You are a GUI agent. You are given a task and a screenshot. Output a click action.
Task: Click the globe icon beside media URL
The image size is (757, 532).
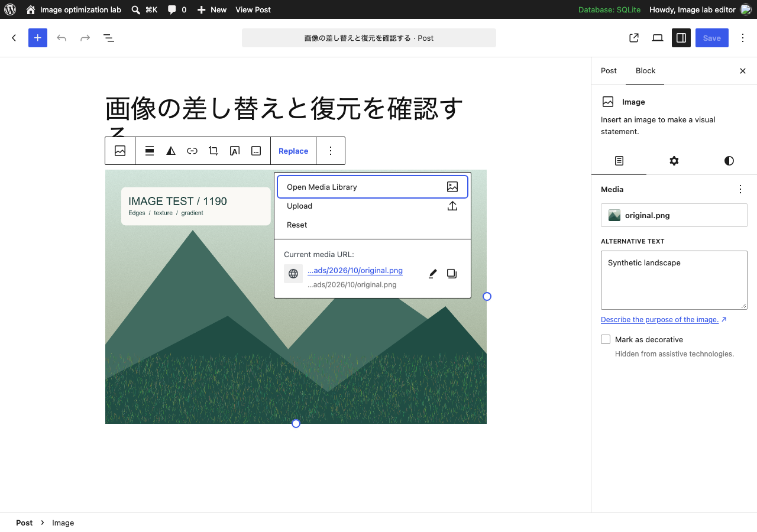[293, 274]
